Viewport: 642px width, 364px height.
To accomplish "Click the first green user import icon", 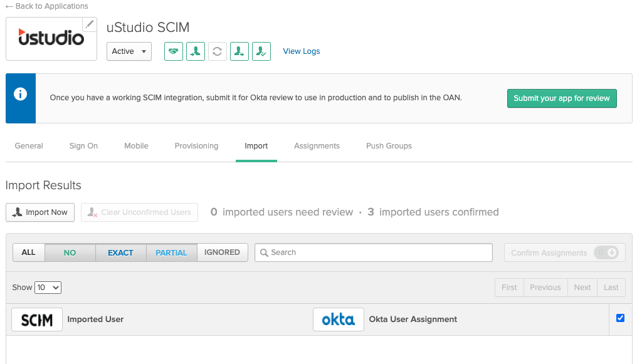I will tap(196, 51).
